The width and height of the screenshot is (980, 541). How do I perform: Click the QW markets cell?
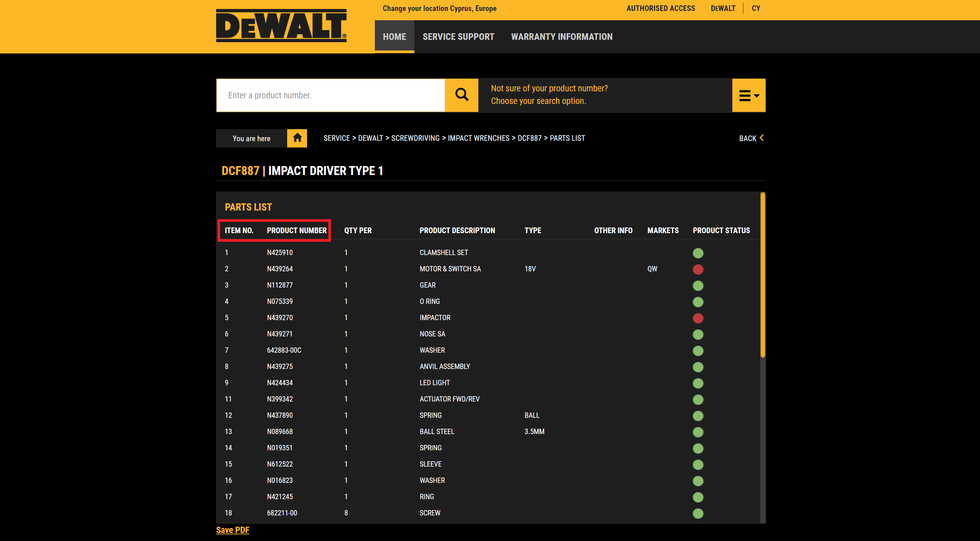click(652, 269)
